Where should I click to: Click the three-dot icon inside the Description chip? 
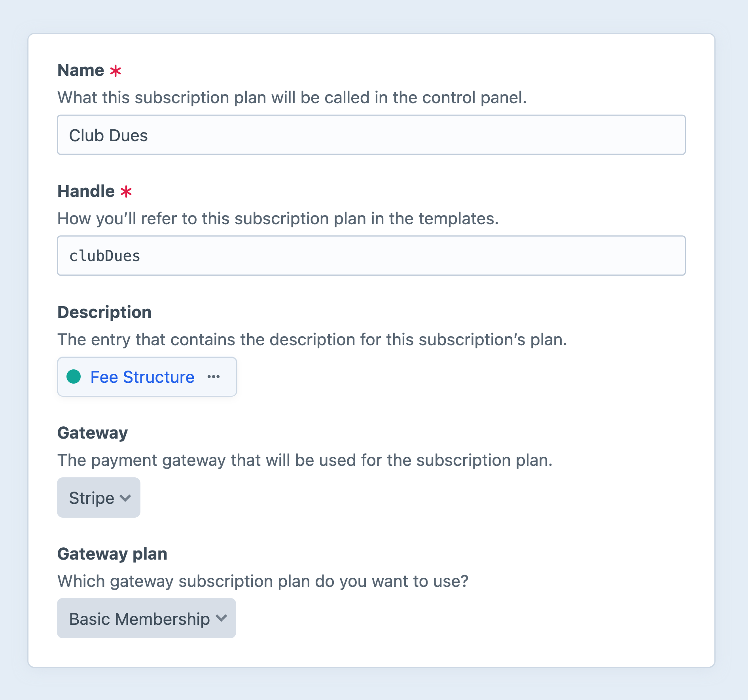pos(214,377)
